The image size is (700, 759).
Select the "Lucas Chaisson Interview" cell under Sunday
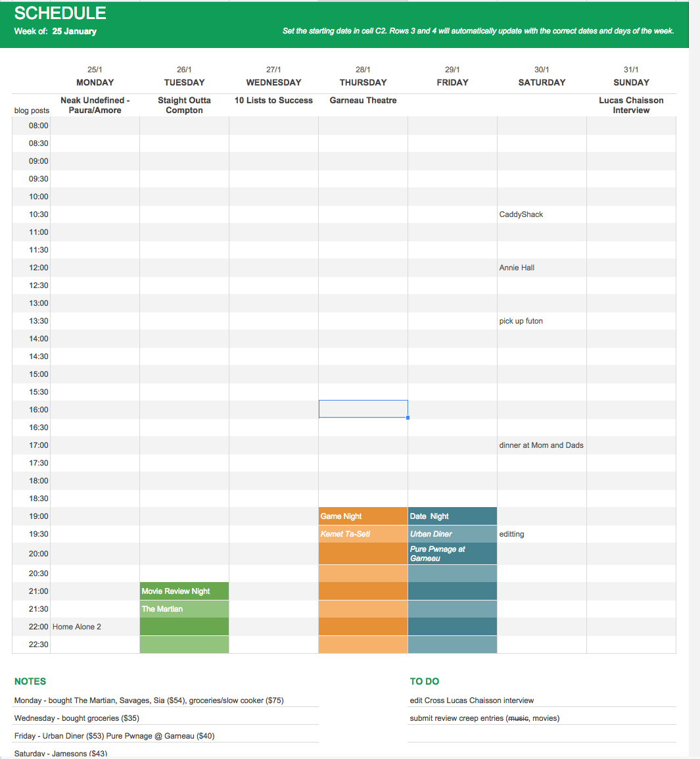631,105
